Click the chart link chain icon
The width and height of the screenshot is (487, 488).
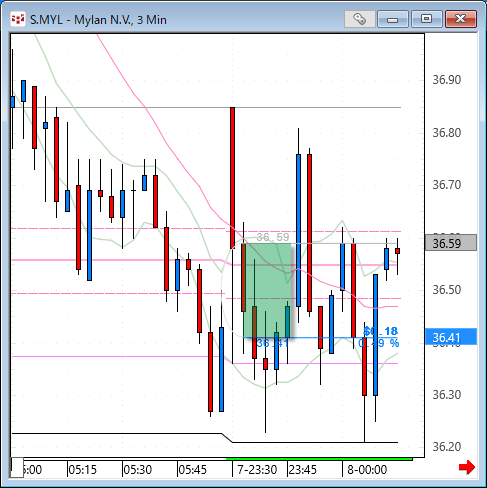point(360,19)
